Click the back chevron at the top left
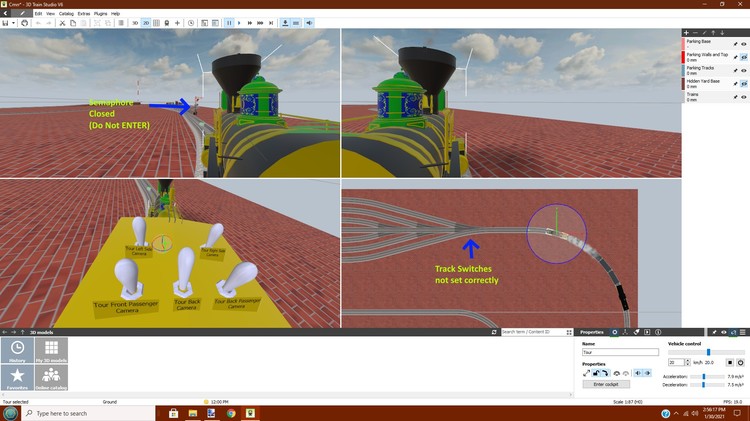Screen dimensions: 750x421 point(5,13)
